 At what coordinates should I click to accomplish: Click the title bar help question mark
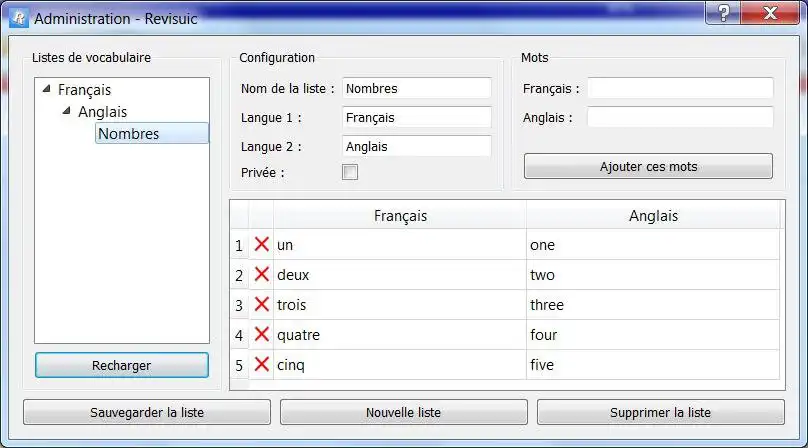point(722,14)
